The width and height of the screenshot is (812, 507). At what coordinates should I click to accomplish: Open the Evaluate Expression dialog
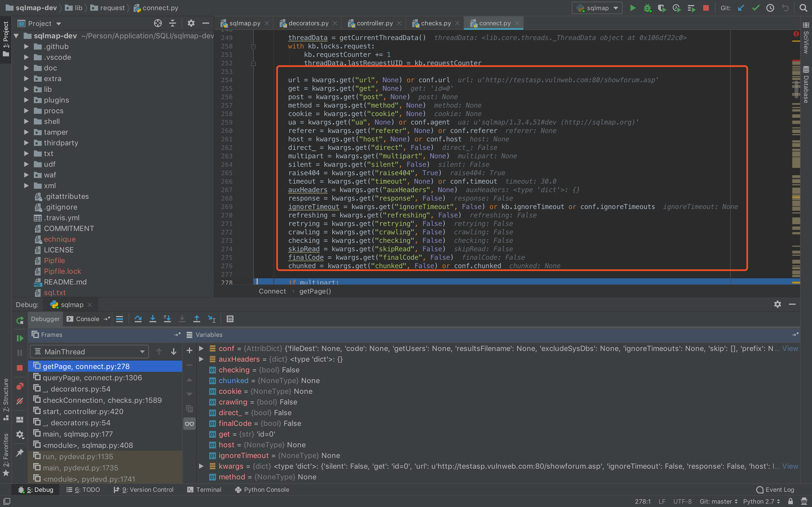[x=230, y=319]
